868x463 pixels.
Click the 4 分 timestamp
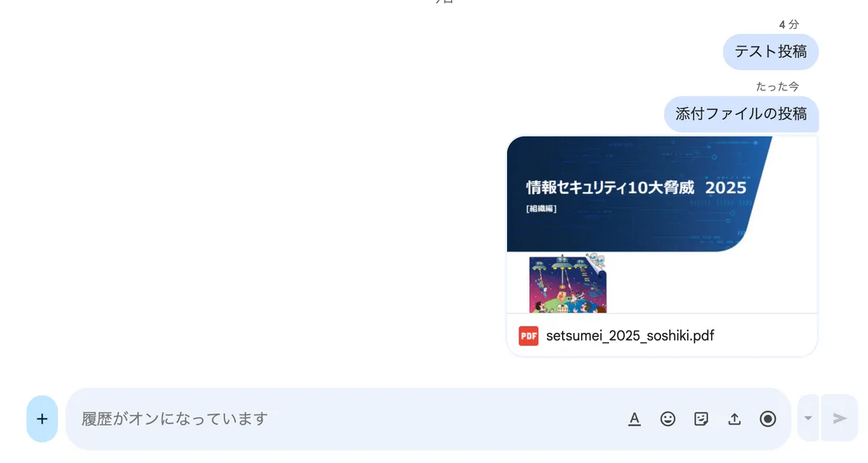point(789,25)
